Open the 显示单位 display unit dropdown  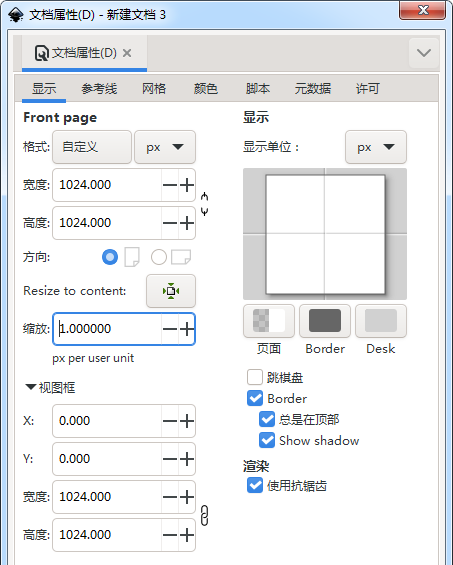coord(376,147)
